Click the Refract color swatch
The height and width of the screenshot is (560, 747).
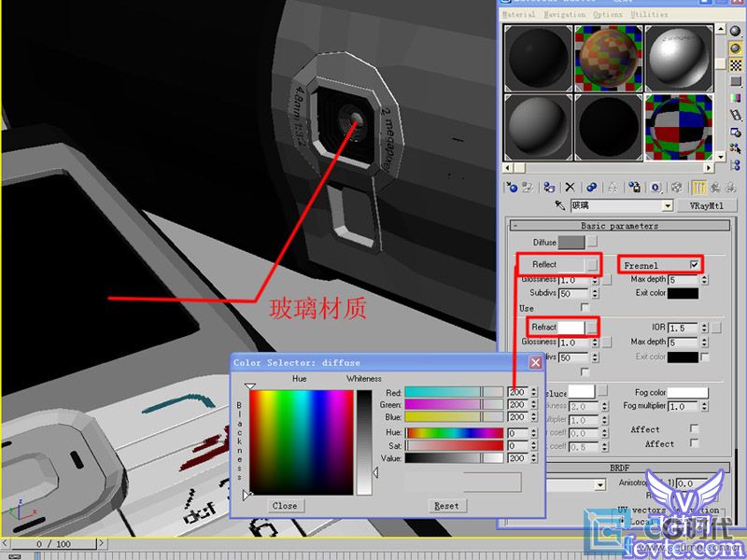pos(571,328)
